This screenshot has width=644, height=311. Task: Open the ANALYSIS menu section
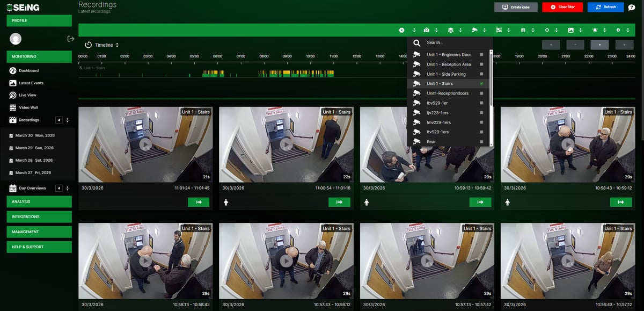click(39, 201)
